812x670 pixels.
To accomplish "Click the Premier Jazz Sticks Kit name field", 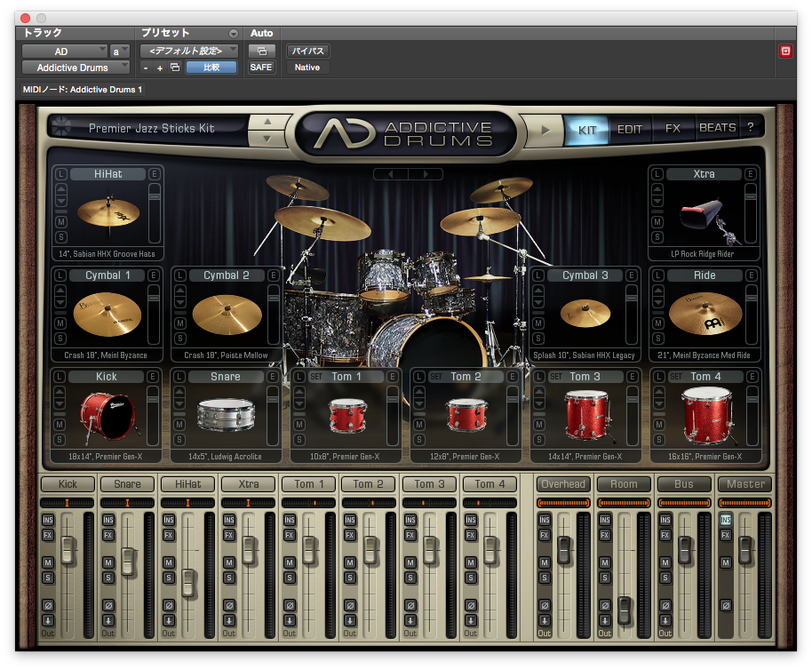I will (x=152, y=128).
